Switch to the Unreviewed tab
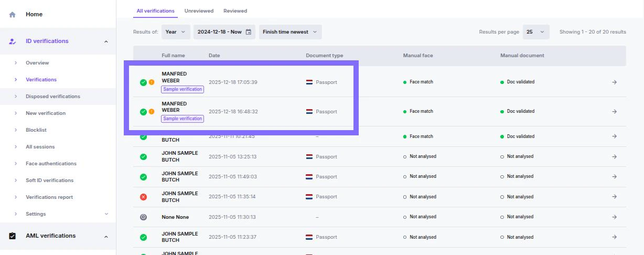 pos(199,11)
